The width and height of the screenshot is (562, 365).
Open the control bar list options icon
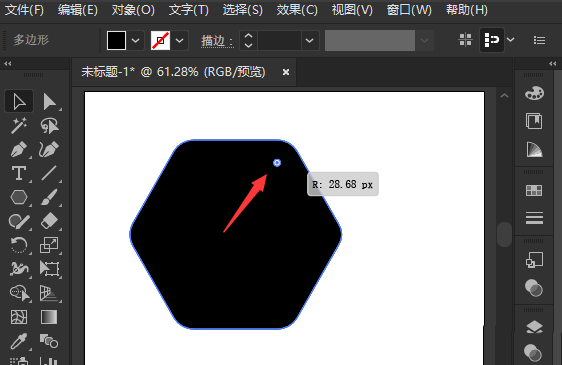click(x=539, y=40)
